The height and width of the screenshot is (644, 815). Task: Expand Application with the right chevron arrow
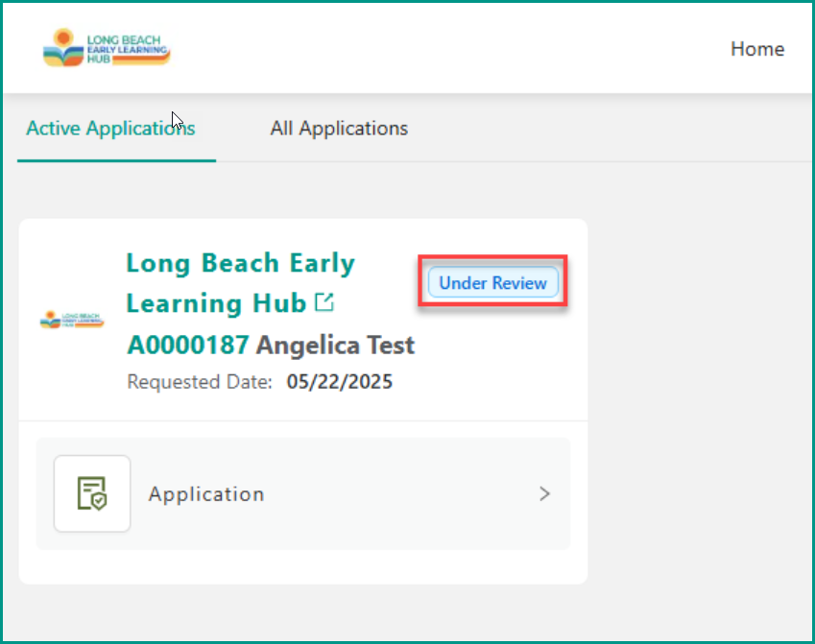point(544,493)
